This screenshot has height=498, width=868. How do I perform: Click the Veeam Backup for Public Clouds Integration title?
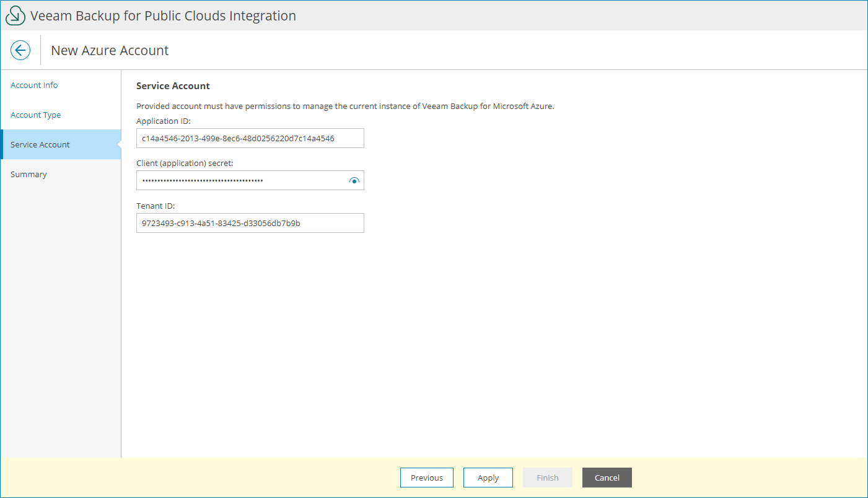tap(163, 16)
